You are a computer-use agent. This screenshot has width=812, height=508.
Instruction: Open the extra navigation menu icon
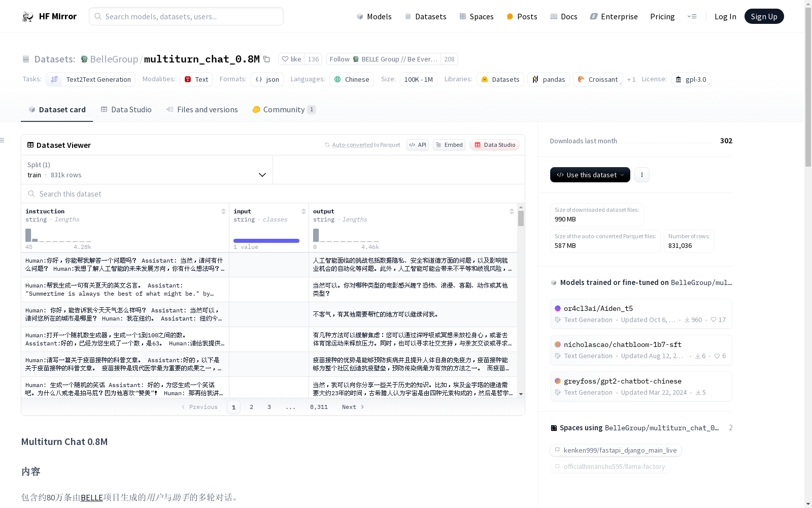[692, 16]
